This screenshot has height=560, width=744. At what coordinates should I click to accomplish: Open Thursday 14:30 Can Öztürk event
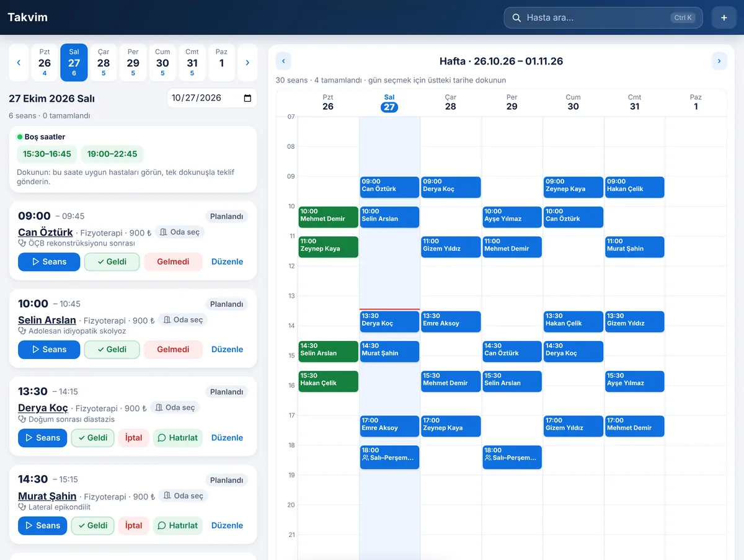click(512, 352)
